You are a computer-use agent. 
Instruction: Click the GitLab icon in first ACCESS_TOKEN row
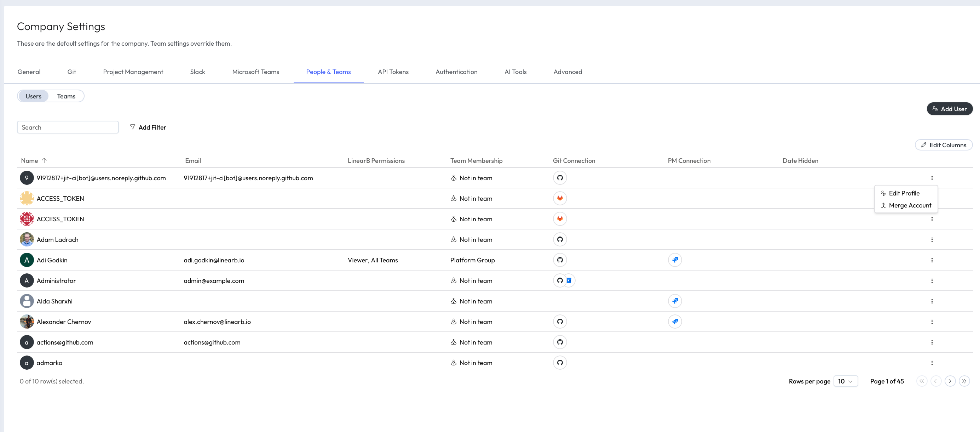coord(560,198)
